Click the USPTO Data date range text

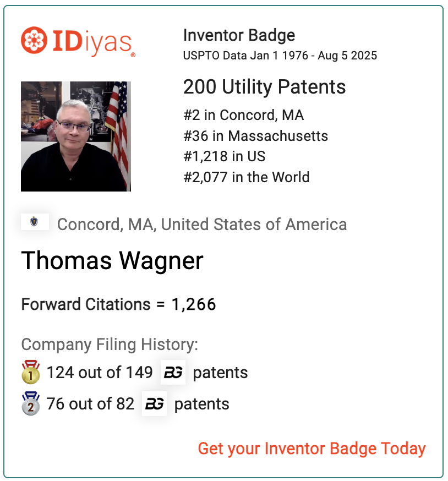point(280,56)
